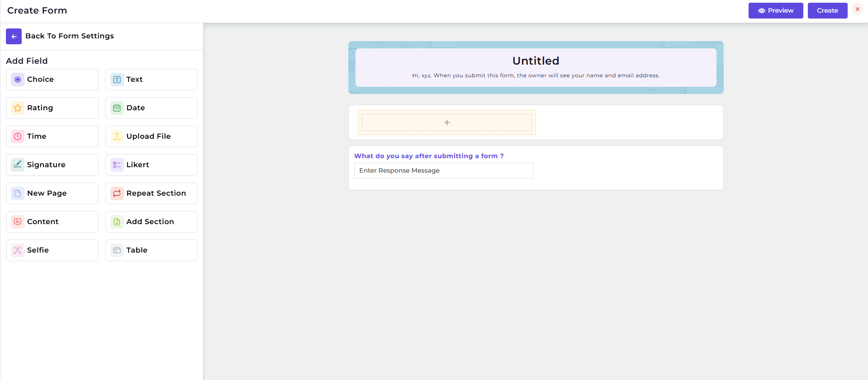The width and height of the screenshot is (868, 380).
Task: Click the Repeat Section loop icon
Action: 117,193
